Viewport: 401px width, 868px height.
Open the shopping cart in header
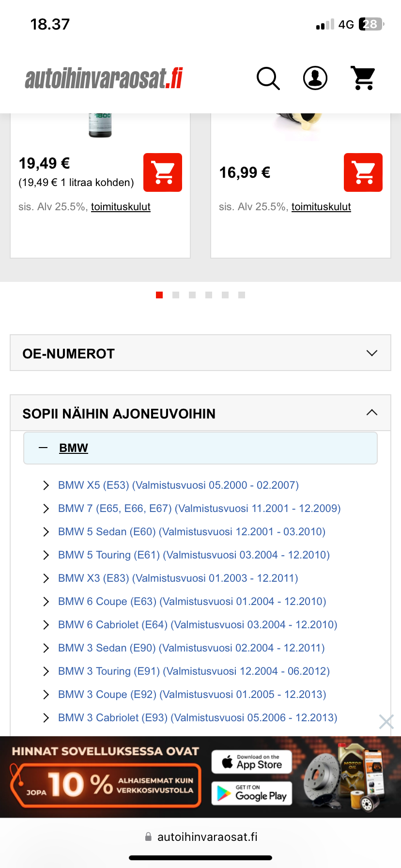coord(363,78)
